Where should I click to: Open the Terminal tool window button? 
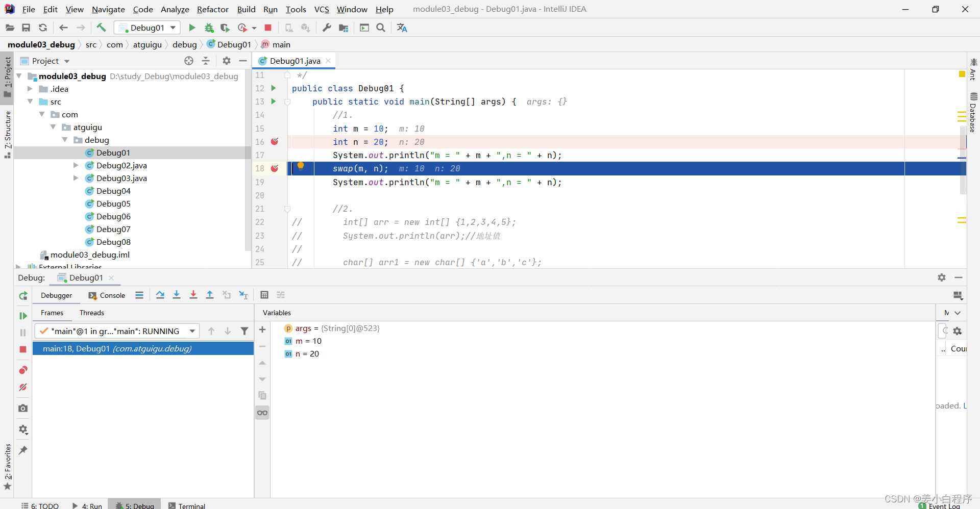pos(187,505)
